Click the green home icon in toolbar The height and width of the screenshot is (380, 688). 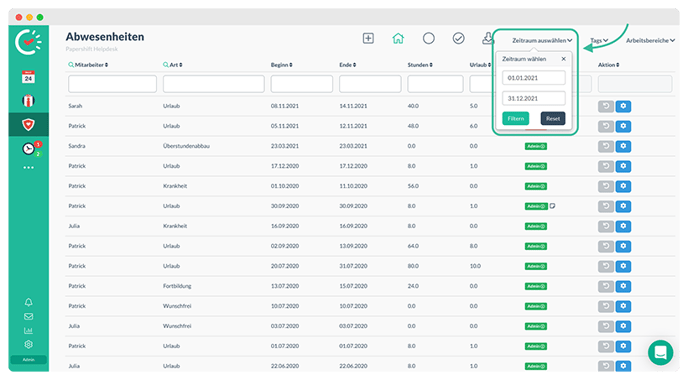pos(398,39)
